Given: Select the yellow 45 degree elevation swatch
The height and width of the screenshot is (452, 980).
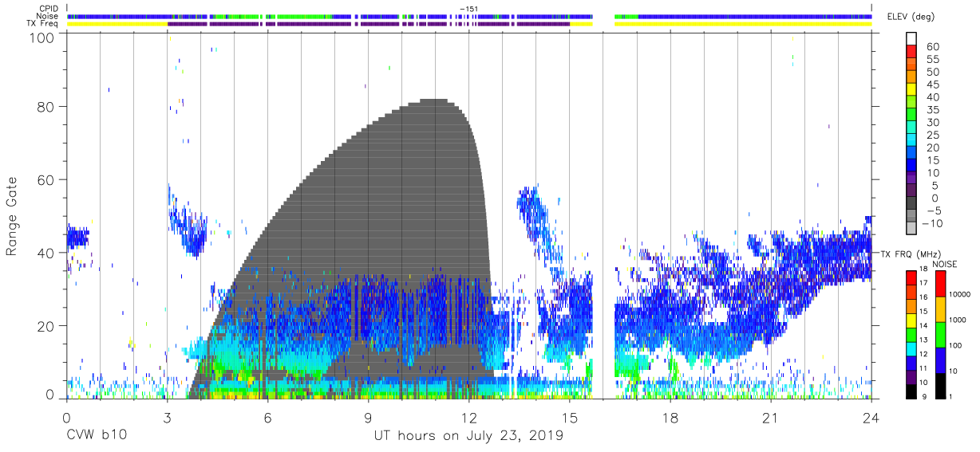Looking at the screenshot, I should point(911,90).
